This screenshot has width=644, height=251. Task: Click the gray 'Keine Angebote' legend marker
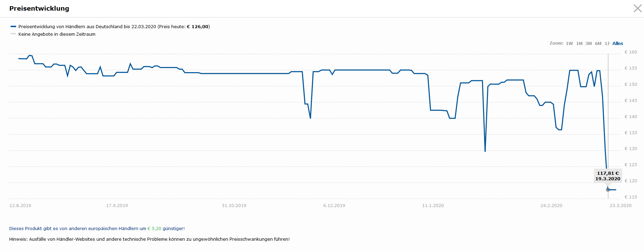coord(13,34)
